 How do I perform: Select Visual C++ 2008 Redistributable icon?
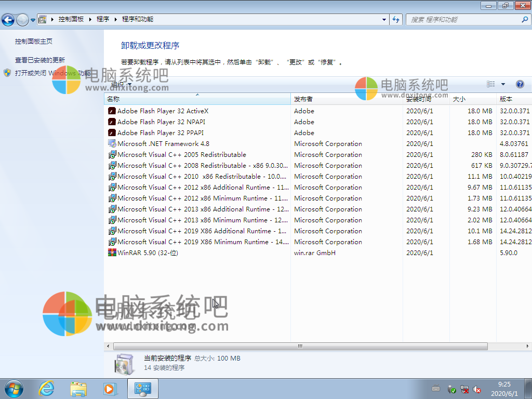click(112, 165)
